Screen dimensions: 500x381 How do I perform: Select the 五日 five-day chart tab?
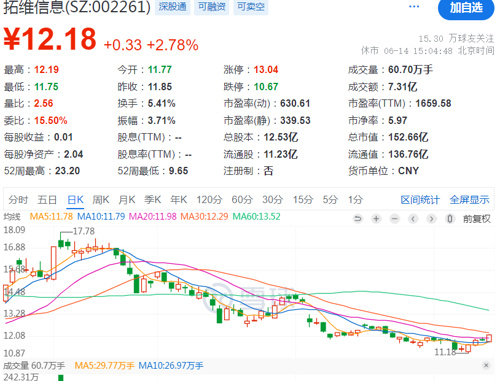click(x=47, y=200)
